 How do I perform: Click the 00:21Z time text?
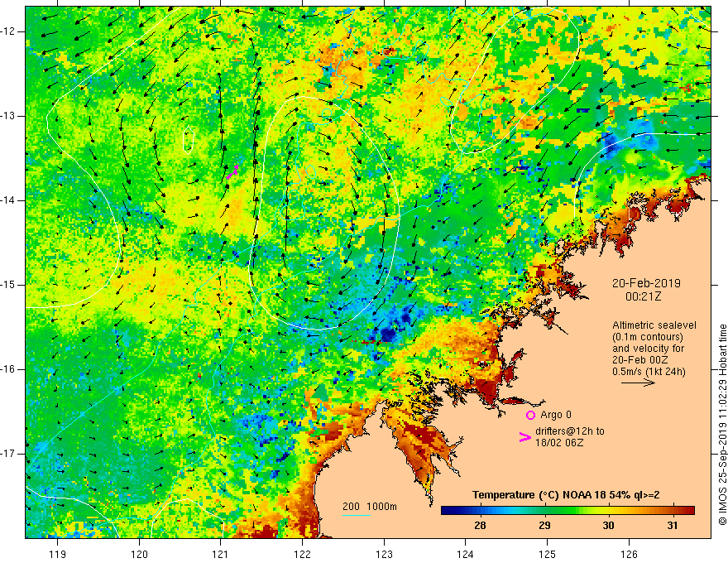(643, 296)
